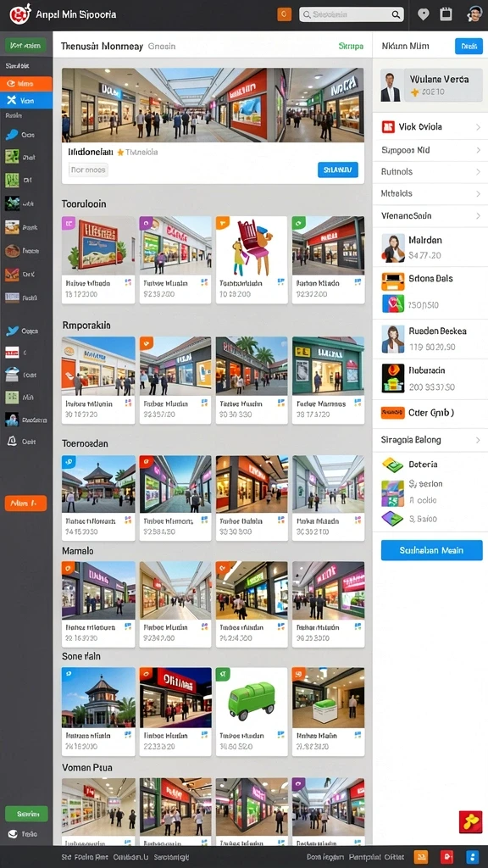Select the bird 'Oagea' sidebar item

coord(21,331)
